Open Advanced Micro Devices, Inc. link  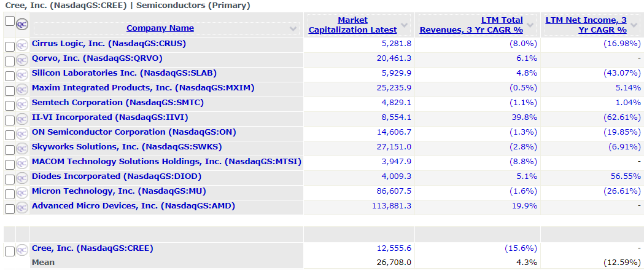pyautogui.click(x=133, y=206)
